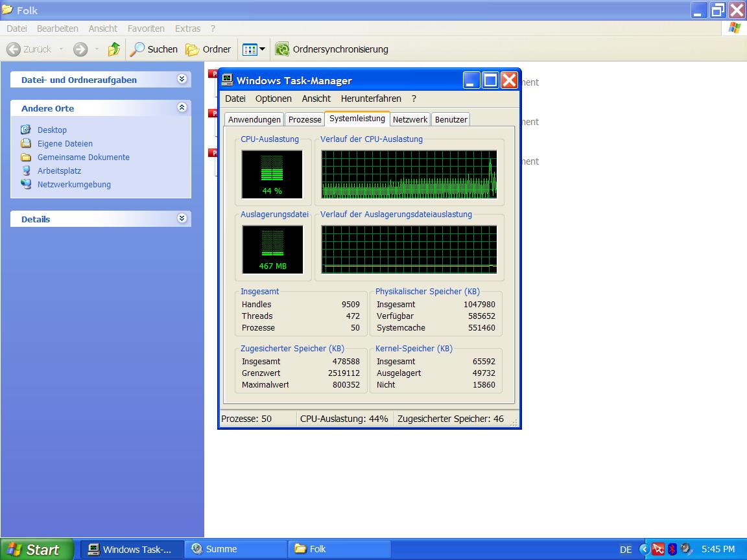Open the Optionen menu
Screen dimensions: 747x560
(274, 99)
